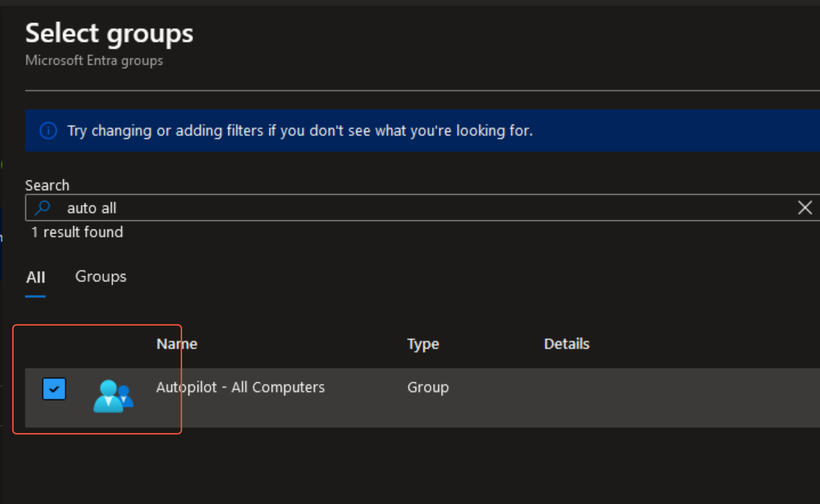
Task: Switch to the Groups tab
Action: [101, 277]
